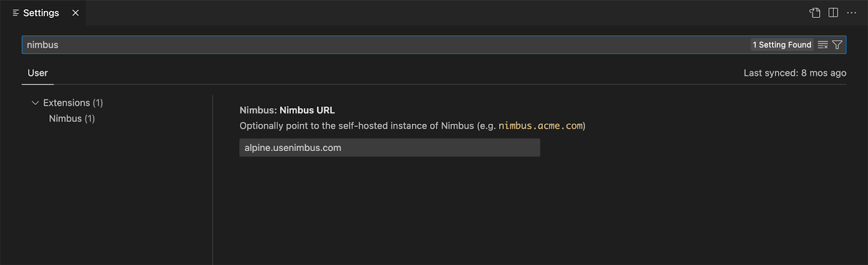
Task: Collapse the Extensions chevron arrow
Action: coord(35,103)
